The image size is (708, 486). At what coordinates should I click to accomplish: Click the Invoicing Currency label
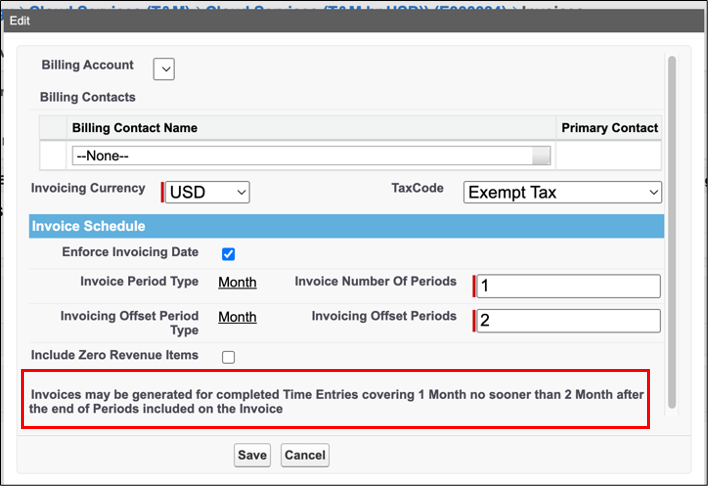click(88, 188)
